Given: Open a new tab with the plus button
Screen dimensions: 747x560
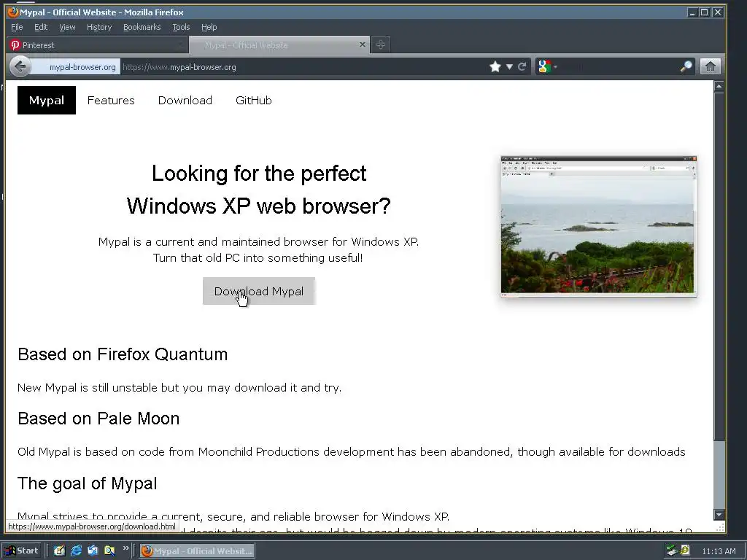Looking at the screenshot, I should pos(380,44).
